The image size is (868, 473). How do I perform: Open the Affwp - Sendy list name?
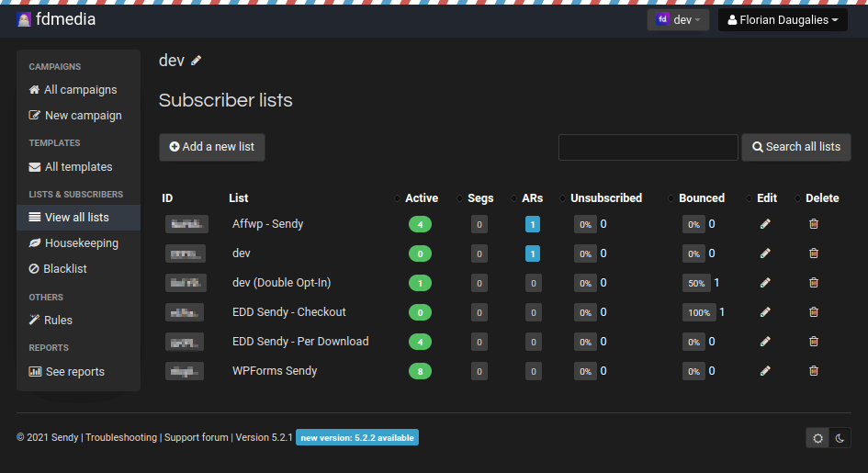pos(268,224)
